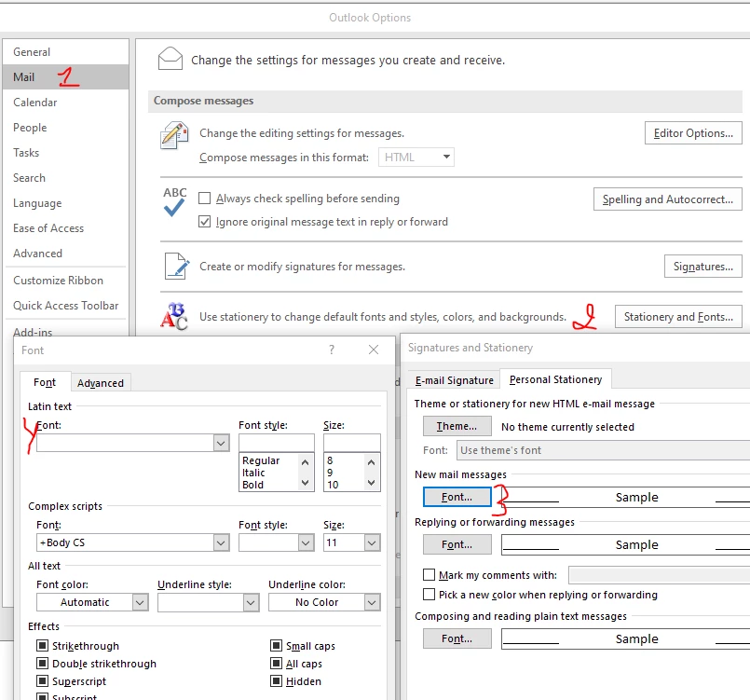Select Mail in the Outlook Options sidebar
Screen dimensions: 750x700
[x=65, y=77]
